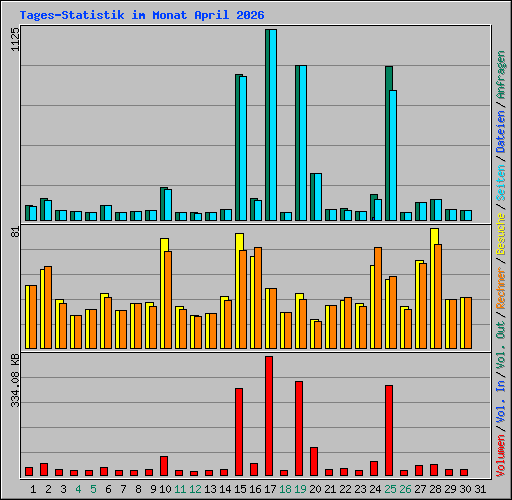This screenshot has width=512, height=500.
Task: Click the y-axis maximum value 1125
Action: [x=15, y=40]
